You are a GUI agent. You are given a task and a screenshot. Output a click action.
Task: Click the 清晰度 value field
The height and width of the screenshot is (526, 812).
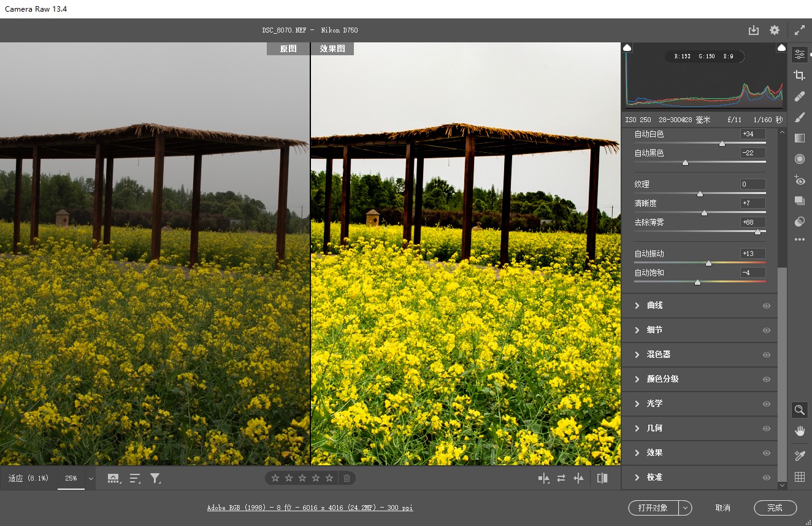pyautogui.click(x=753, y=203)
